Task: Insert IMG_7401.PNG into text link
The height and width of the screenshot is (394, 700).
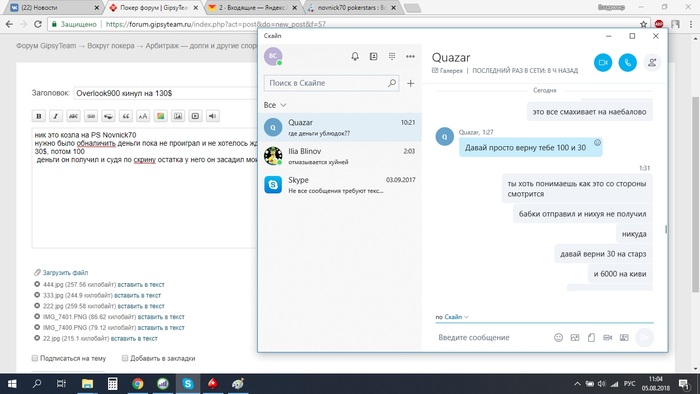Action: [x=161, y=317]
